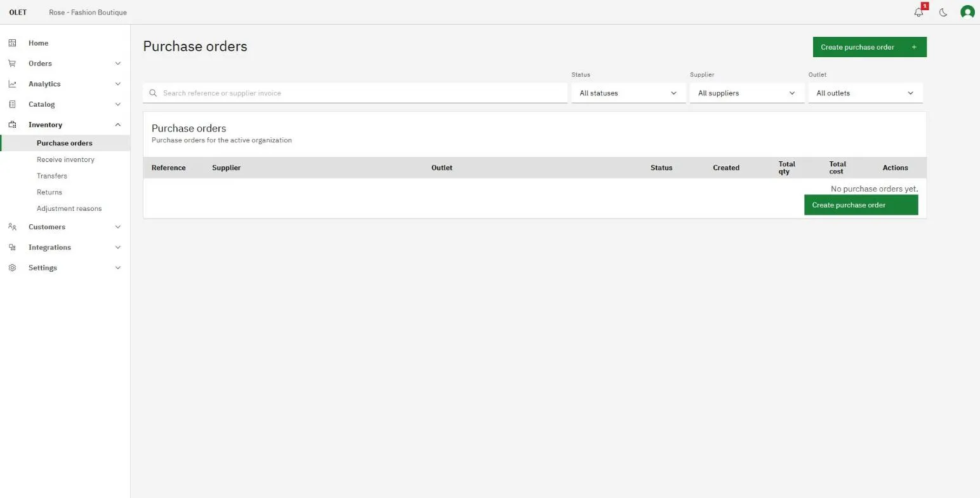The width and height of the screenshot is (980, 498).
Task: Expand the Settings menu chevron
Action: tap(117, 267)
